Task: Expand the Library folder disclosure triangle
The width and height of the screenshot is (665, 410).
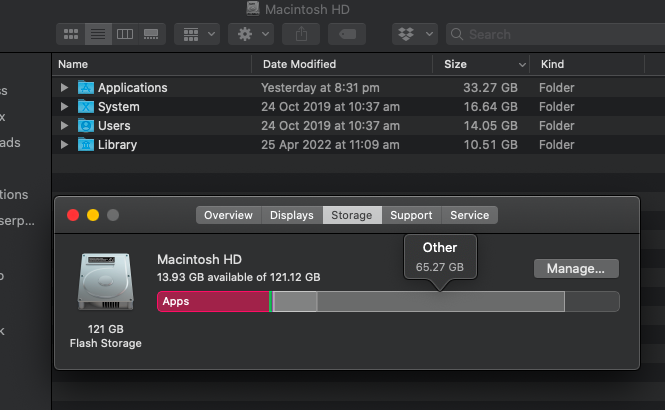Action: click(65, 145)
